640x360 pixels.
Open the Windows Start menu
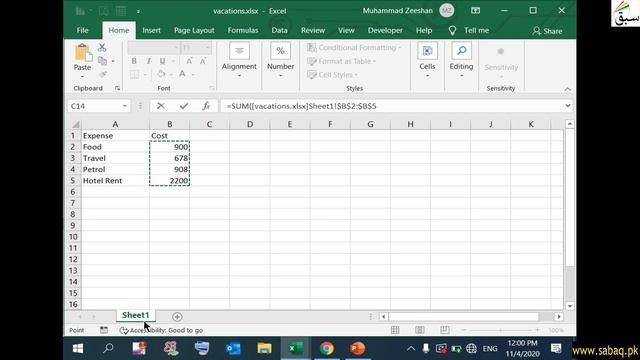[x=78, y=349]
